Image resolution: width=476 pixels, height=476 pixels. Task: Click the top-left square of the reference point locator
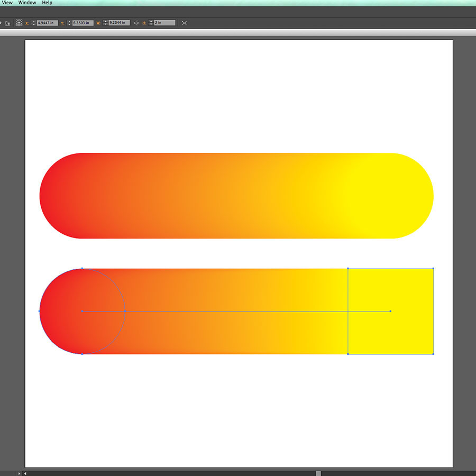(16, 21)
